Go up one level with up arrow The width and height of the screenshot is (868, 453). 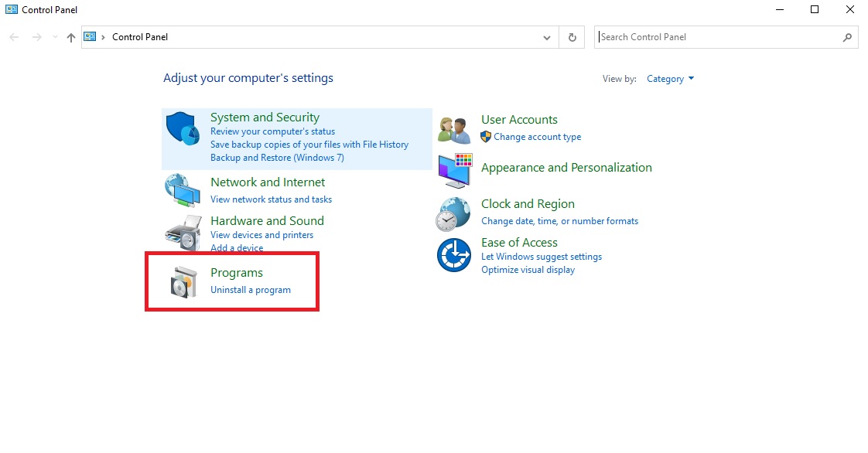[71, 37]
